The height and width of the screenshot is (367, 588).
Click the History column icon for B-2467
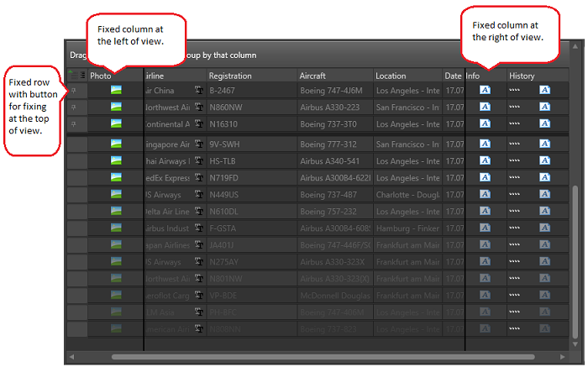545,90
